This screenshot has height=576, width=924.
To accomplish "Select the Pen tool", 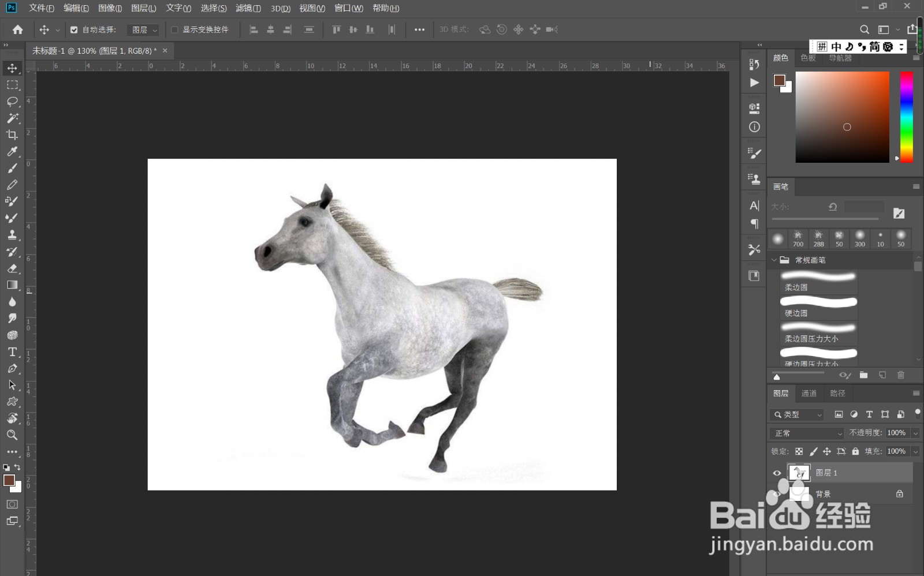I will pyautogui.click(x=12, y=368).
